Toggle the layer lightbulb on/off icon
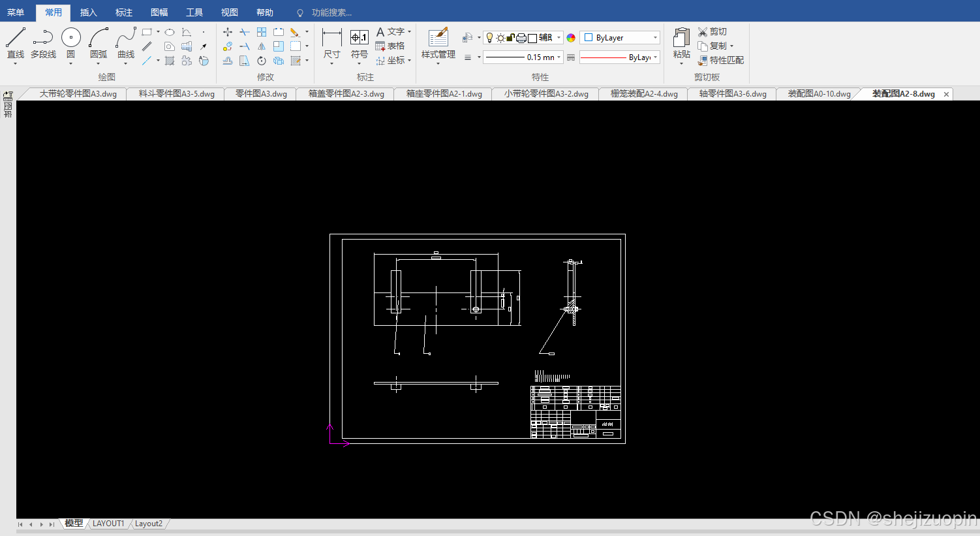Screen dimensions: 980x536 pos(490,38)
